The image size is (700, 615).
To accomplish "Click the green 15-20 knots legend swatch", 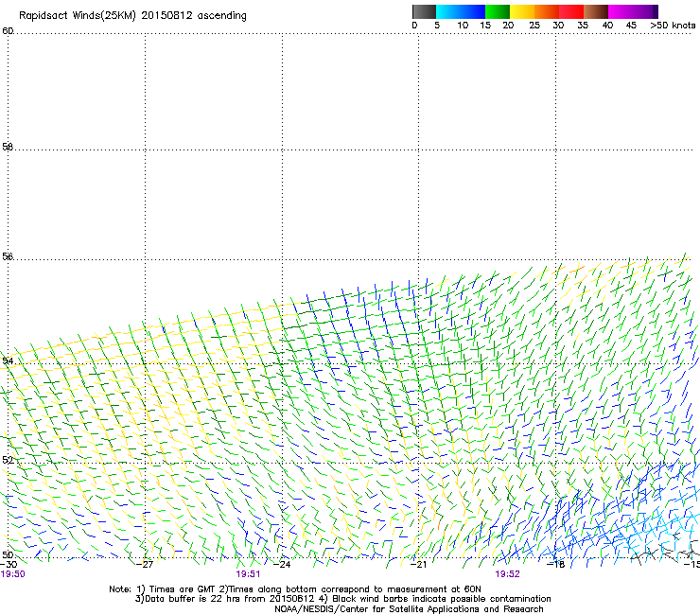I will [x=498, y=11].
